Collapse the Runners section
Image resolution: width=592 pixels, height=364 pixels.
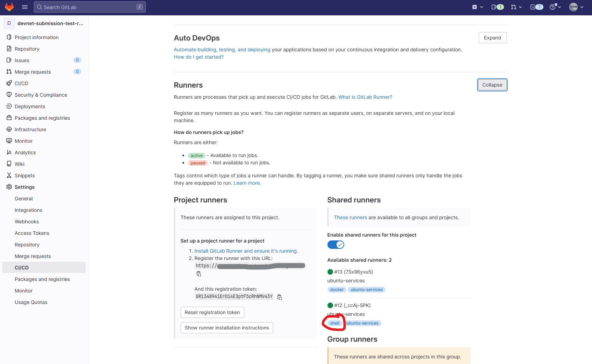[x=492, y=85]
